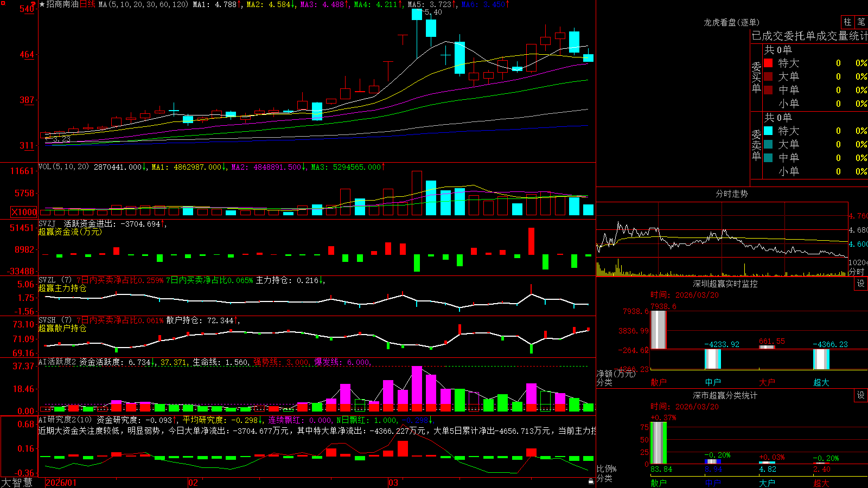
Task: Click the 散户 bar showing 7938.6
Action: [659, 330]
